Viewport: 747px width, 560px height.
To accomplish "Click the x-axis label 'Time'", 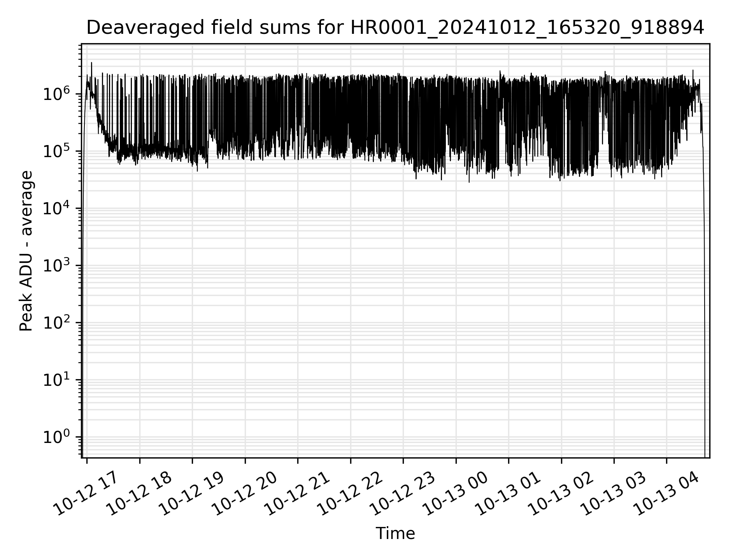I will [x=395, y=534].
